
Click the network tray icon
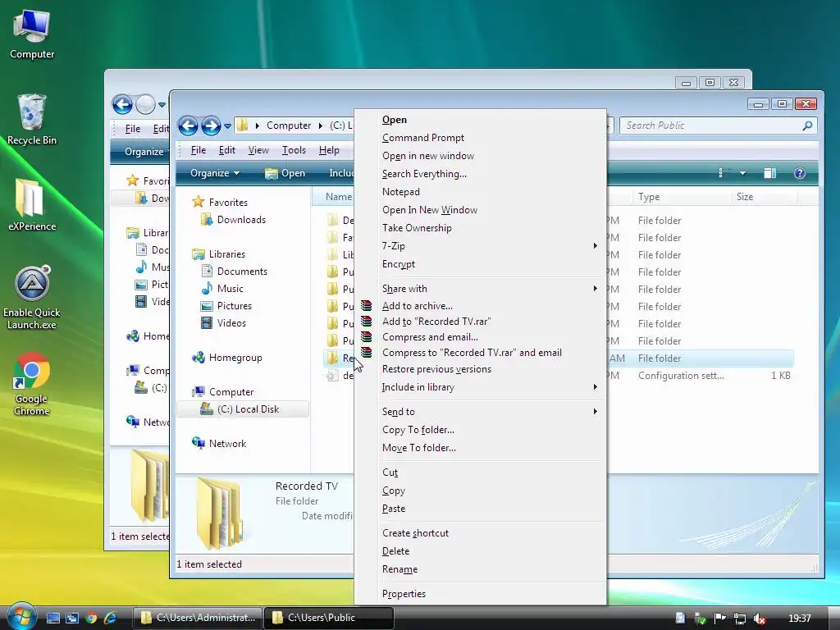739,619
